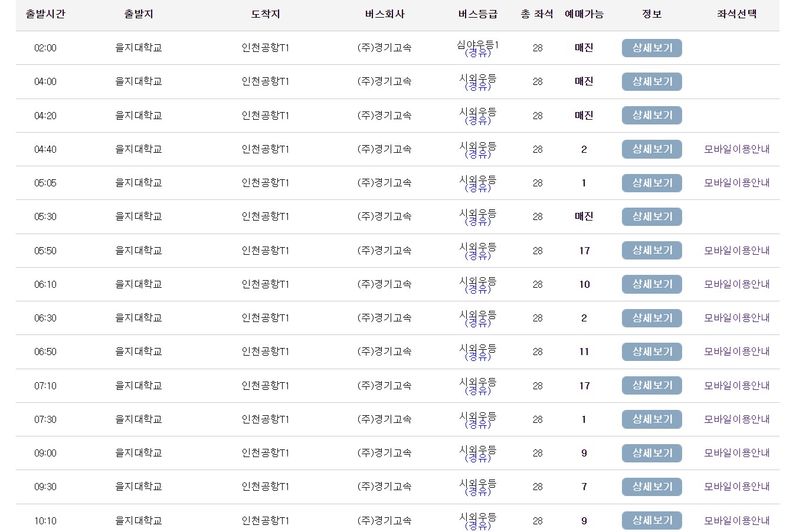Open details of the 06:50 departure
Screen dimensions: 796x532
[x=651, y=352]
